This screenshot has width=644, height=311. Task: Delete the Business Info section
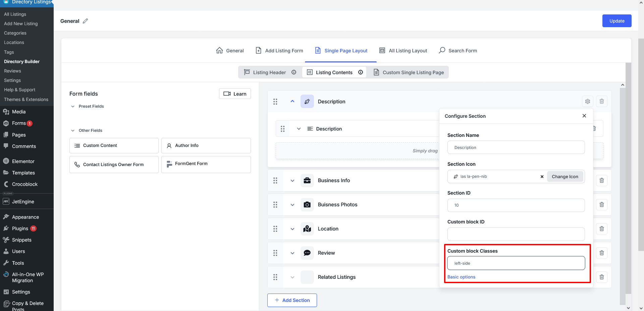point(601,180)
